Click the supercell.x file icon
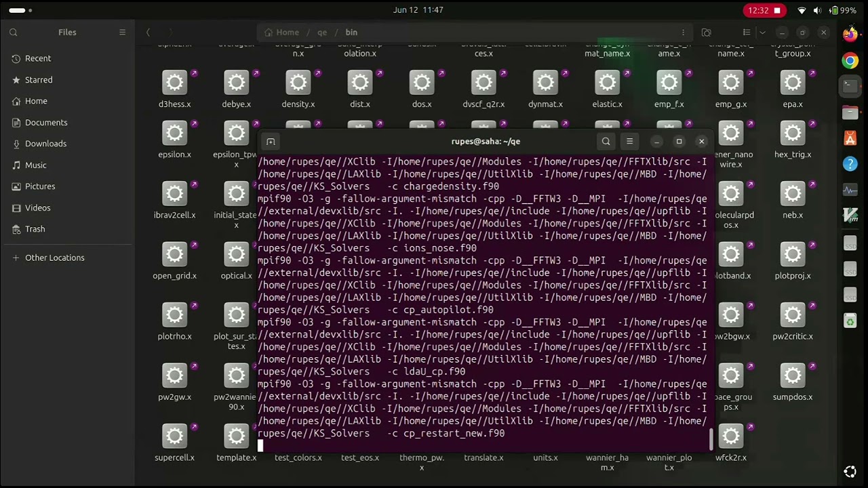 point(174,436)
